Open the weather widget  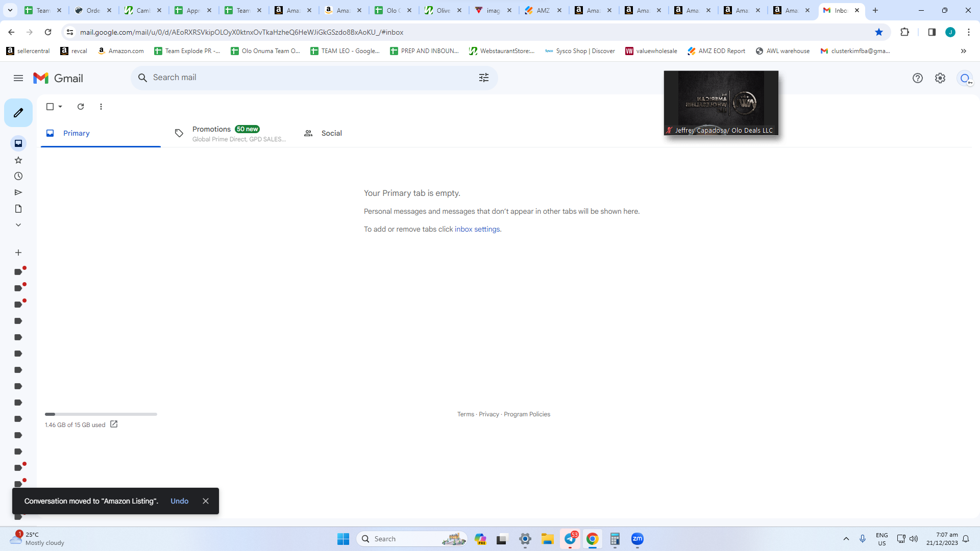point(37,539)
